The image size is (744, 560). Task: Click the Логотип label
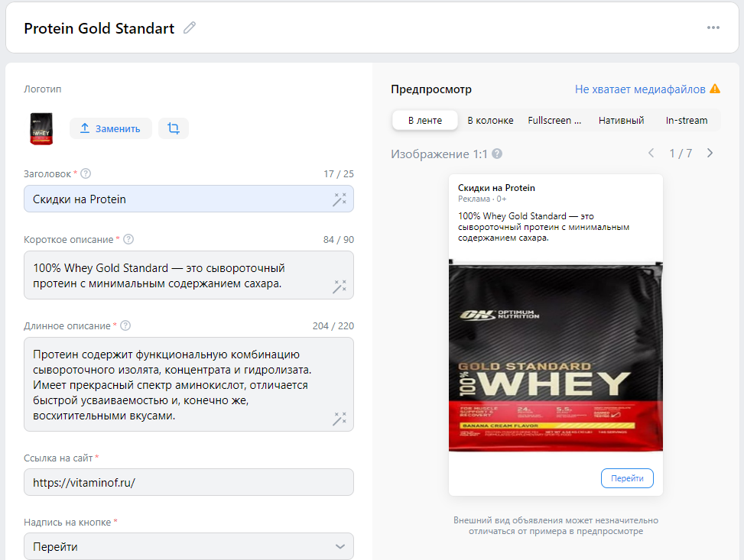point(43,89)
